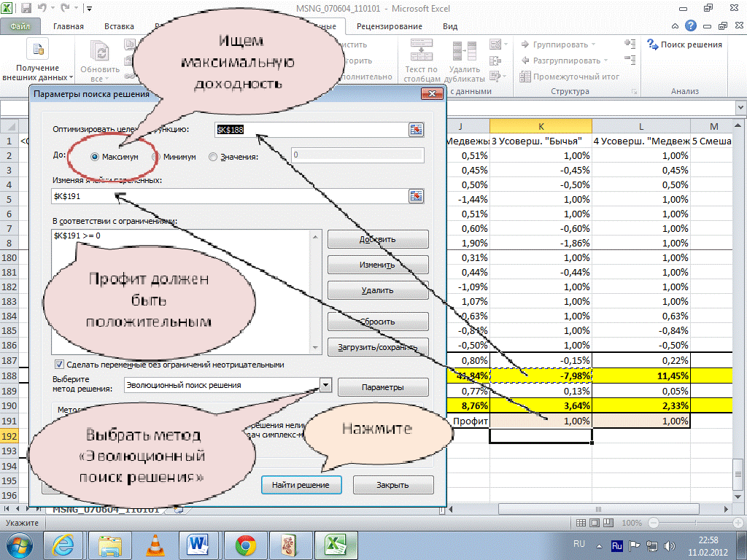
Task: Switch to the Главная ribbon tab
Action: pos(68,26)
